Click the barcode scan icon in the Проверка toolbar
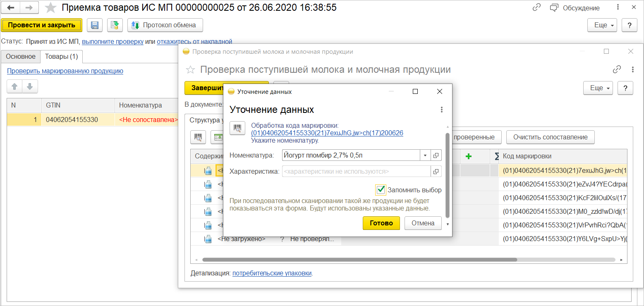 (198, 137)
